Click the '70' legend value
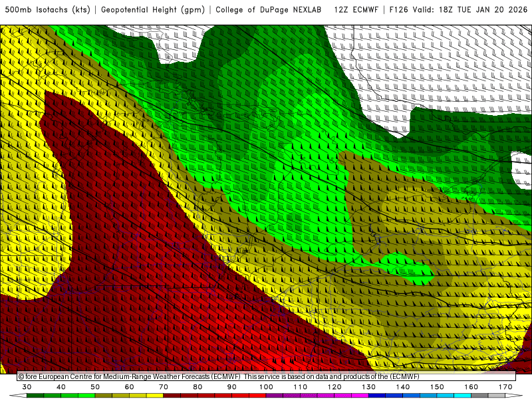This screenshot has height=399, width=532. [x=164, y=387]
